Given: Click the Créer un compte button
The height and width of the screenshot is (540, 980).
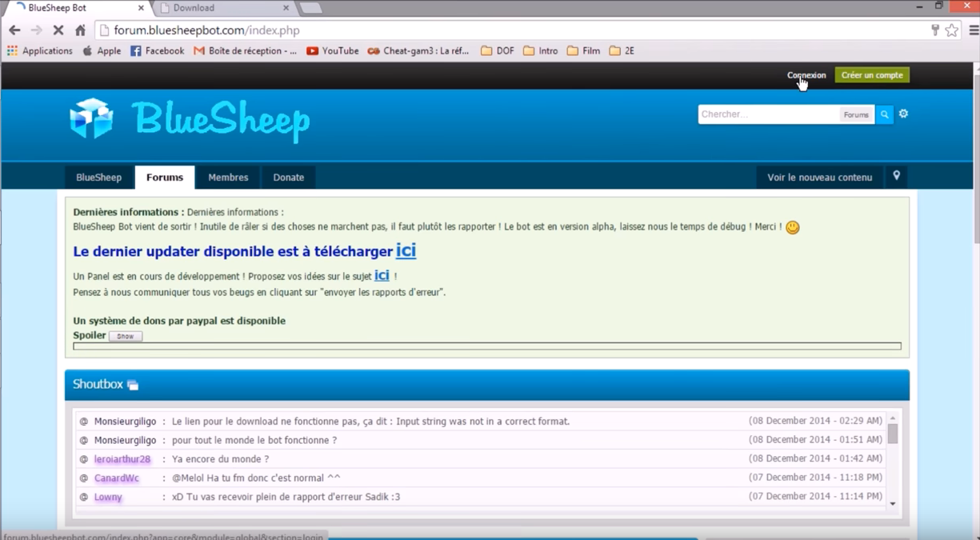Looking at the screenshot, I should click(x=872, y=75).
